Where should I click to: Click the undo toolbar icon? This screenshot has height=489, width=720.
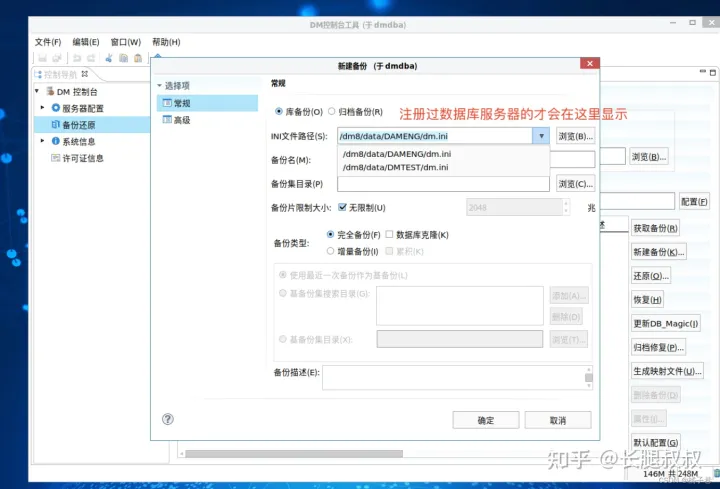77,58
